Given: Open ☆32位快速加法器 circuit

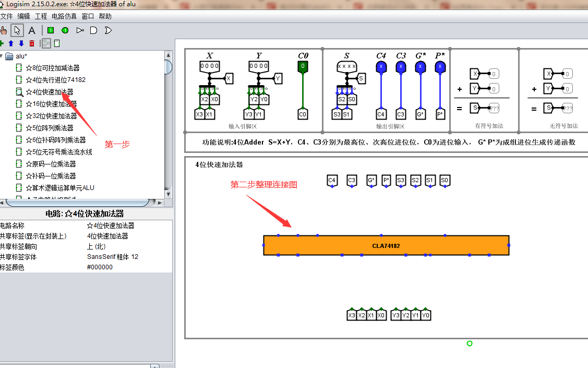Looking at the screenshot, I should click(x=51, y=116).
